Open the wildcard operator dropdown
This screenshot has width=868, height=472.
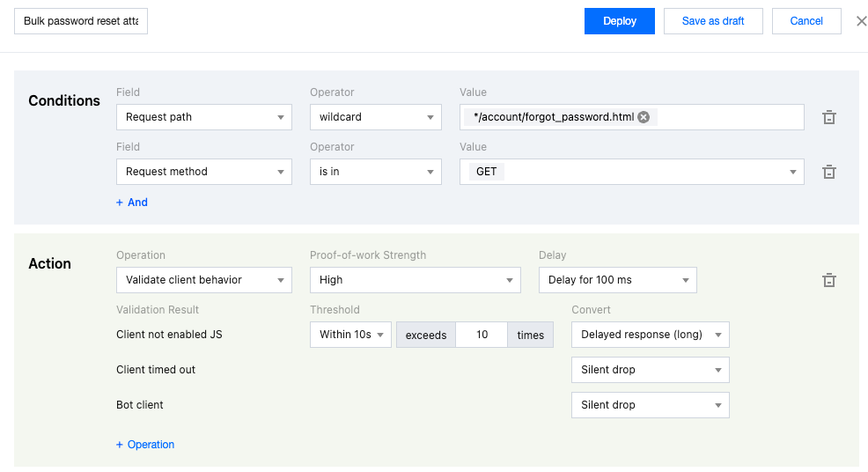point(375,117)
